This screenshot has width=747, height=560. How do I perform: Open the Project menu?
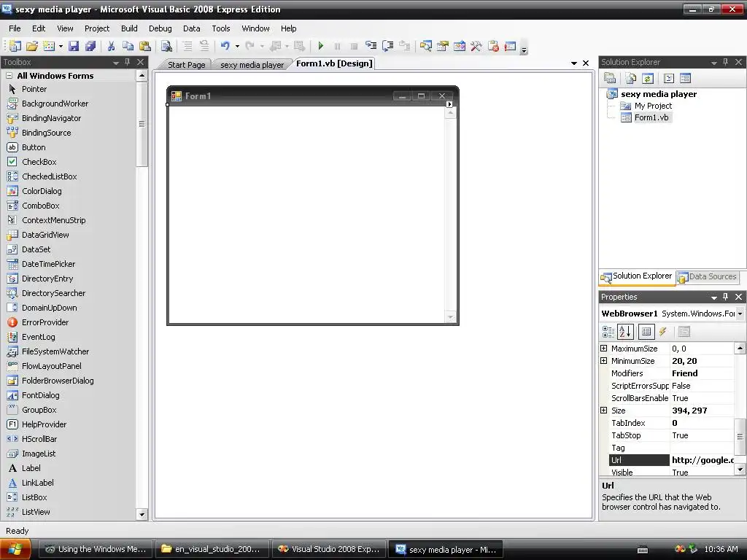tap(97, 28)
